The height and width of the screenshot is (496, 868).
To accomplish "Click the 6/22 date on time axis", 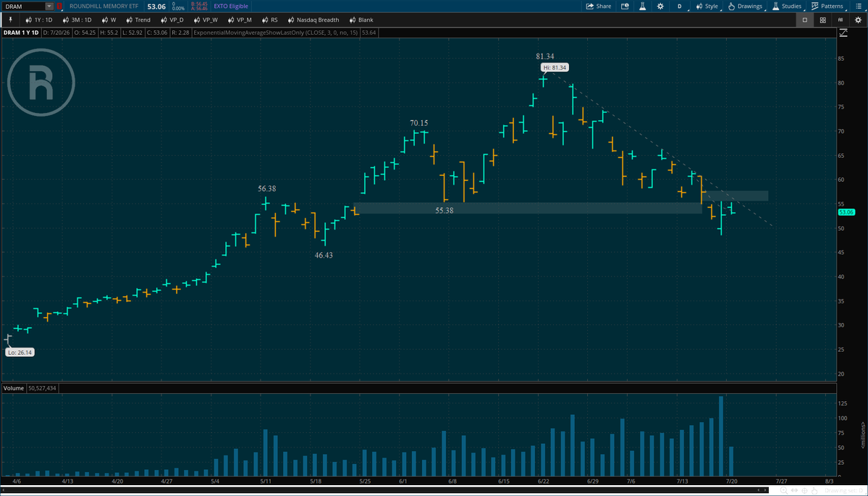I will coord(544,482).
